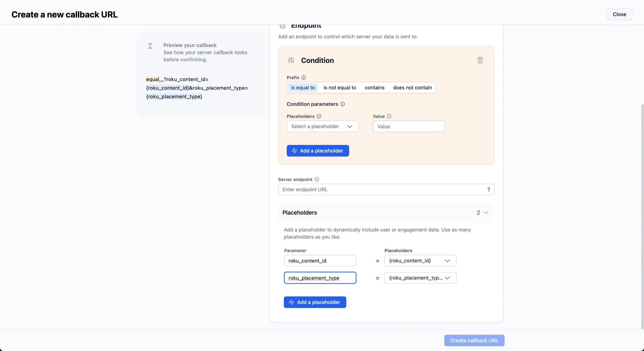Open the Prefix info tooltip
644x351 pixels.
pyautogui.click(x=303, y=77)
